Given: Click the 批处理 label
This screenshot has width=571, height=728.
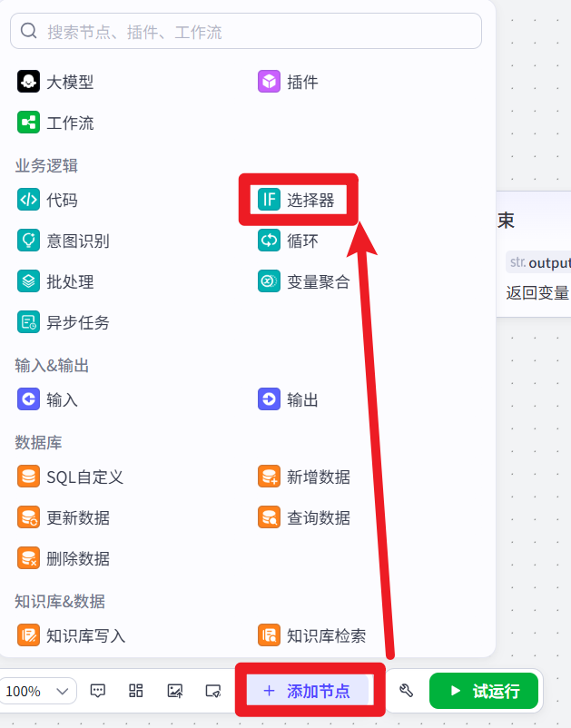Looking at the screenshot, I should tap(70, 281).
